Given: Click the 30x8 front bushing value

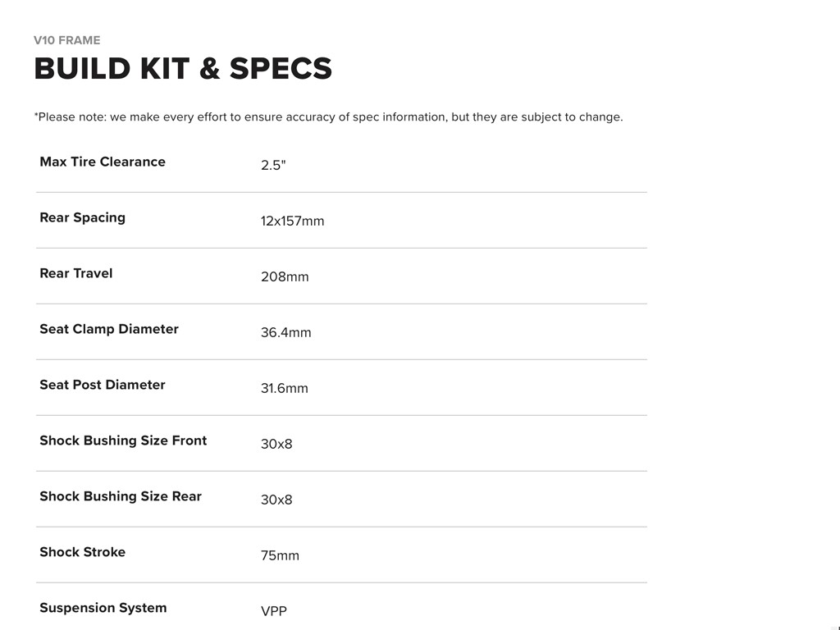Looking at the screenshot, I should tap(276, 444).
